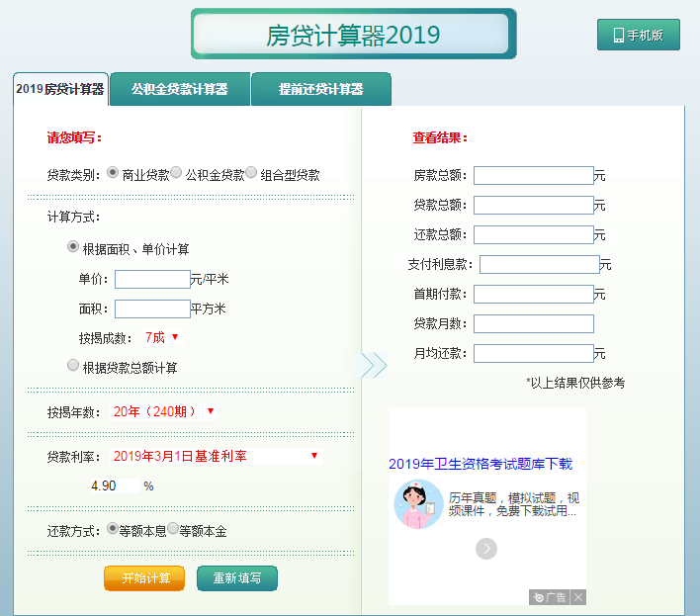Image resolution: width=700 pixels, height=616 pixels.
Task: Select 根据贷款总额计算 calculation method
Action: 73,366
